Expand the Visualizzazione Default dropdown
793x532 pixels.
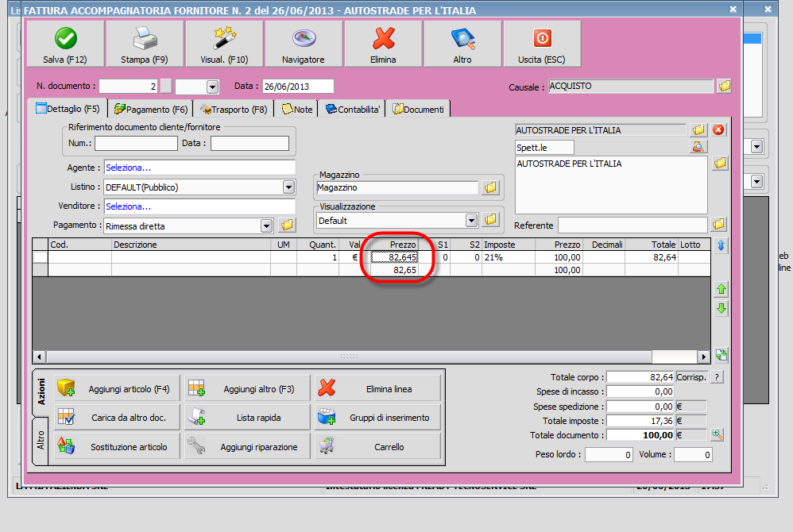(471, 220)
